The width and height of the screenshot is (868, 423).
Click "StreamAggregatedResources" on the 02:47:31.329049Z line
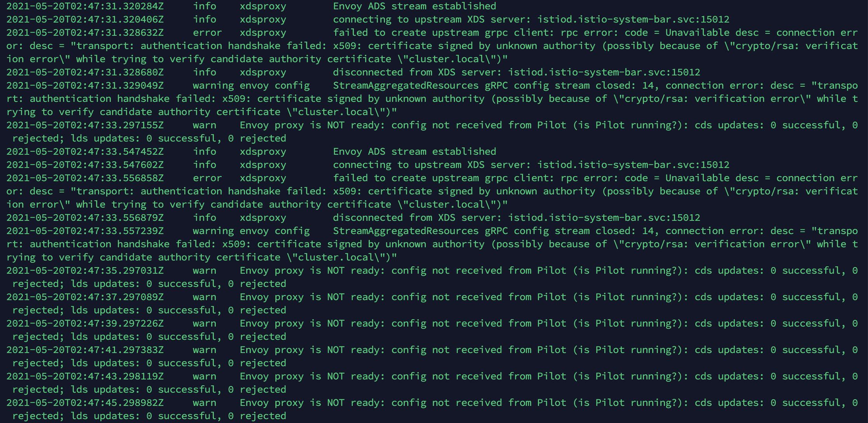point(406,86)
